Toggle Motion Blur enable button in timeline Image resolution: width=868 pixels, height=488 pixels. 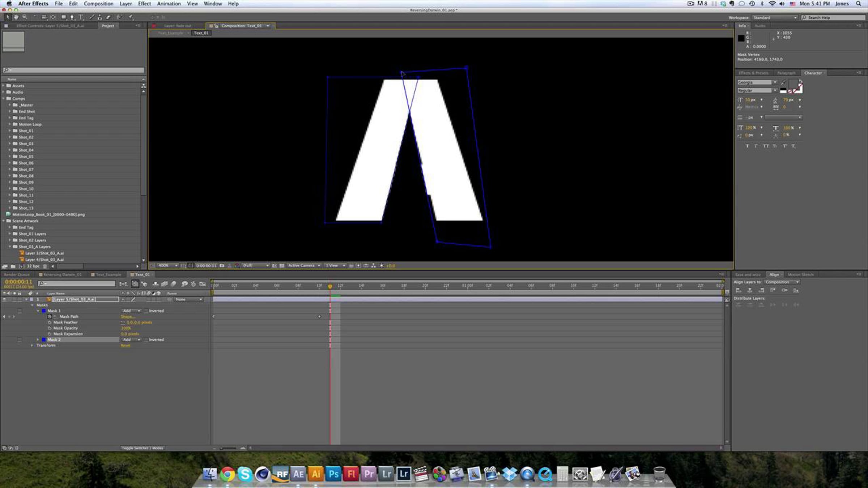tap(174, 284)
